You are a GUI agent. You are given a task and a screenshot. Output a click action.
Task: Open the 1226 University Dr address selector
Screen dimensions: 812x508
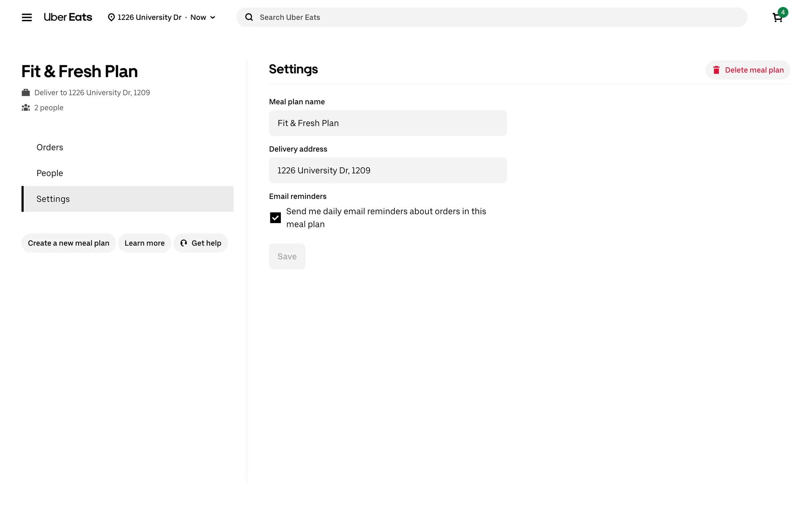pyautogui.click(x=149, y=17)
